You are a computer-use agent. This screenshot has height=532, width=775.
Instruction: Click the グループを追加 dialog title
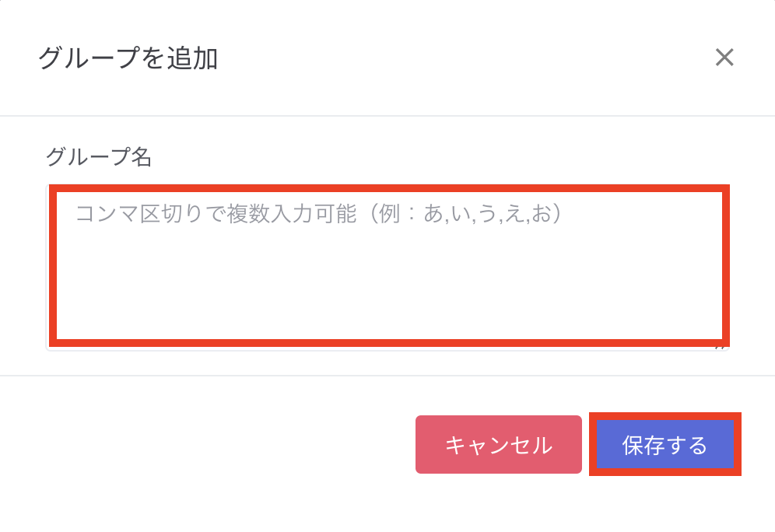[128, 58]
